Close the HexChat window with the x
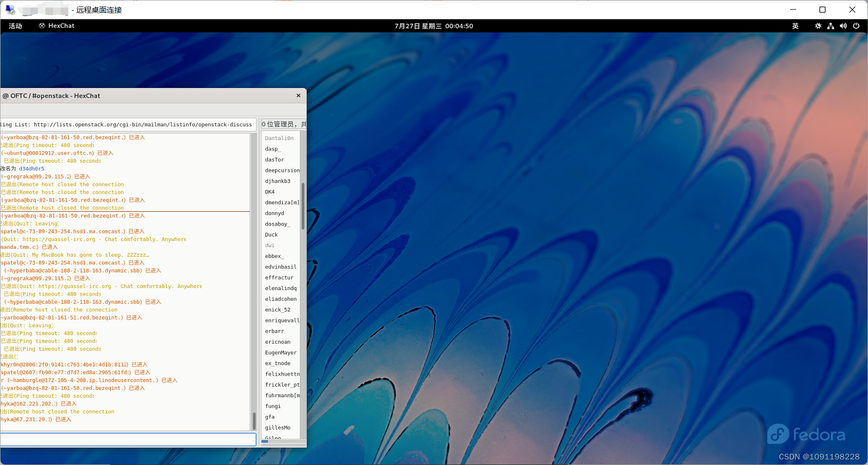Screen dimensions: 868x465 [298, 96]
